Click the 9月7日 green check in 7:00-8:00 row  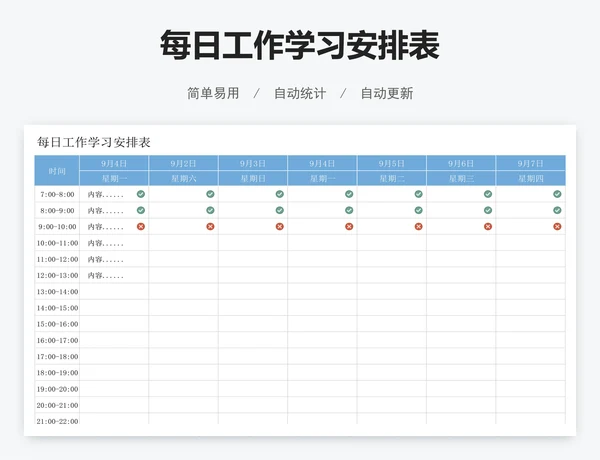click(557, 194)
